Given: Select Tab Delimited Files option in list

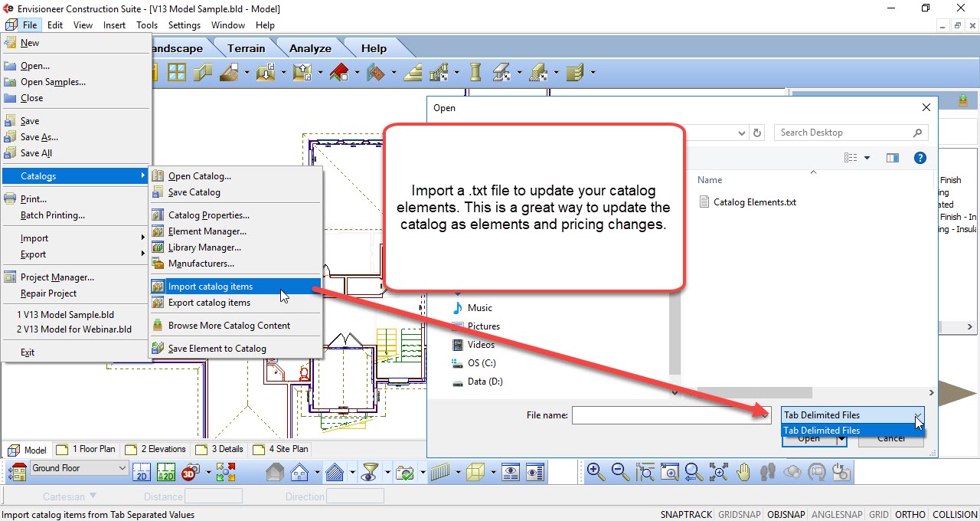Looking at the screenshot, I should click(x=852, y=431).
